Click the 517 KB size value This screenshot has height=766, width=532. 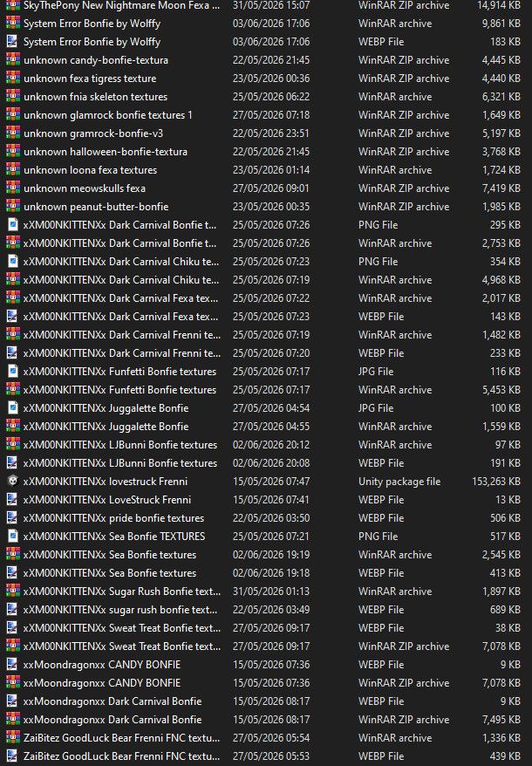505,536
